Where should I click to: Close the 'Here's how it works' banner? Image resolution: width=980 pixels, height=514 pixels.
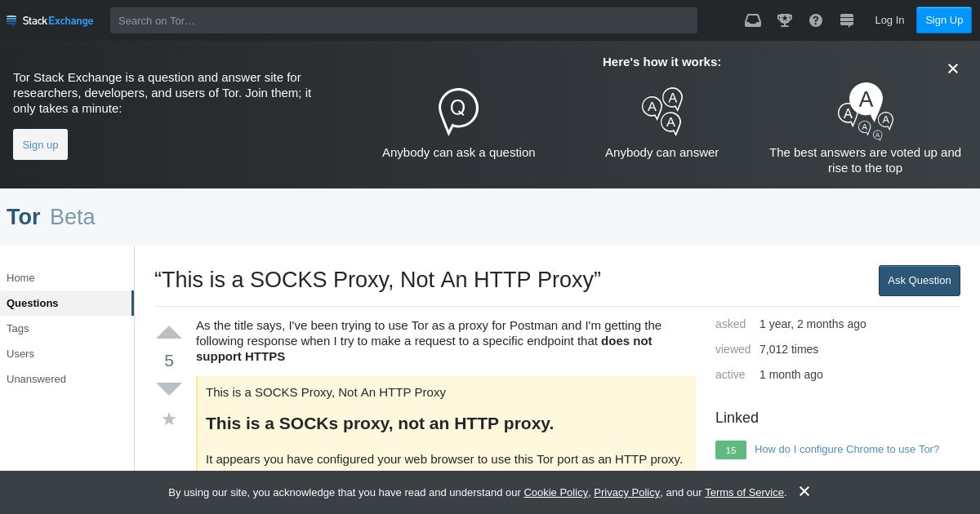click(x=952, y=69)
